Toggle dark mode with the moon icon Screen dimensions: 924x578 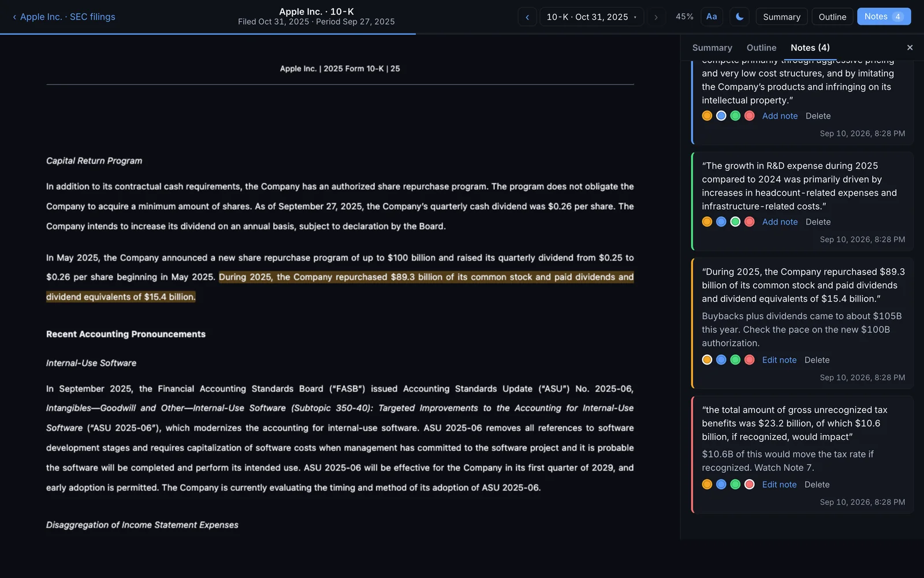739,17
